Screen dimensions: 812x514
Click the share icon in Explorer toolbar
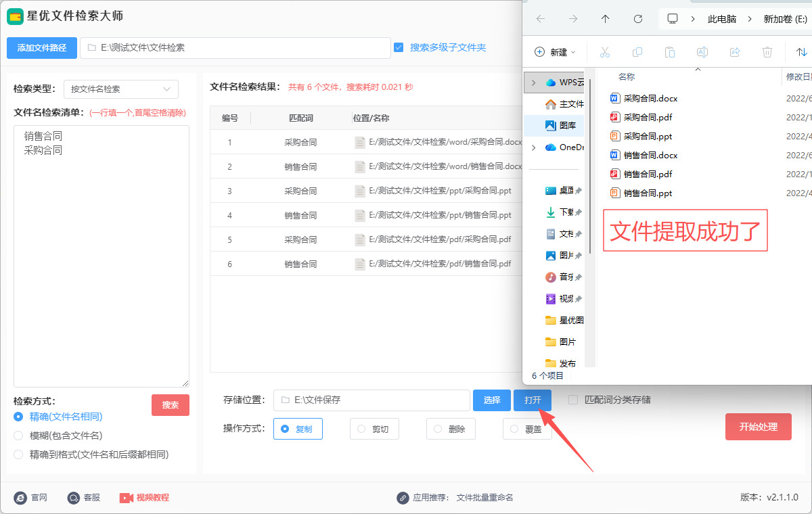click(x=735, y=52)
